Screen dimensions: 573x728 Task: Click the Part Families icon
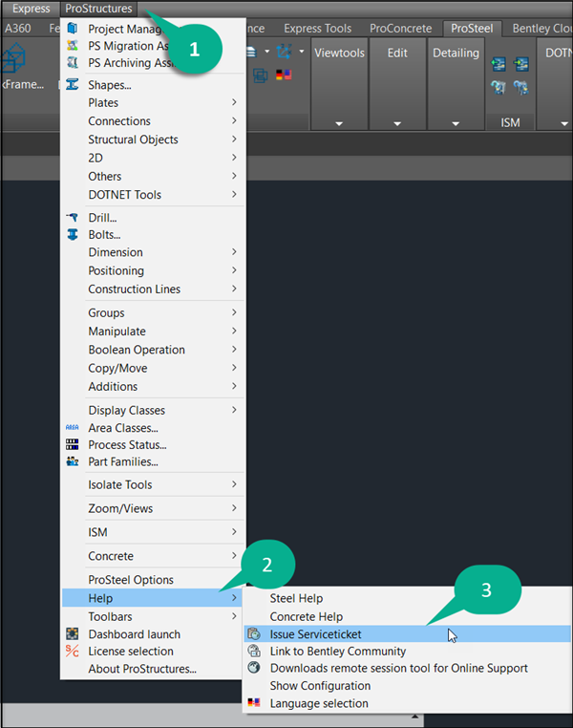click(73, 461)
